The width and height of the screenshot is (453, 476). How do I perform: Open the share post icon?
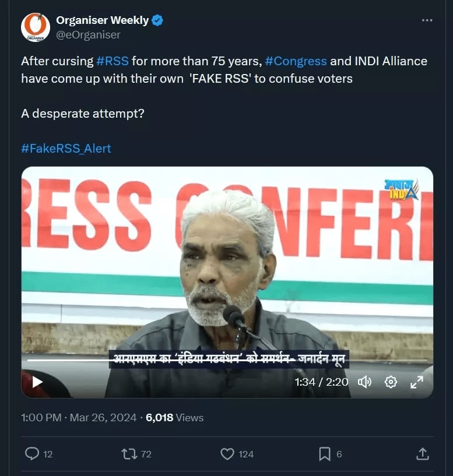pos(423,453)
